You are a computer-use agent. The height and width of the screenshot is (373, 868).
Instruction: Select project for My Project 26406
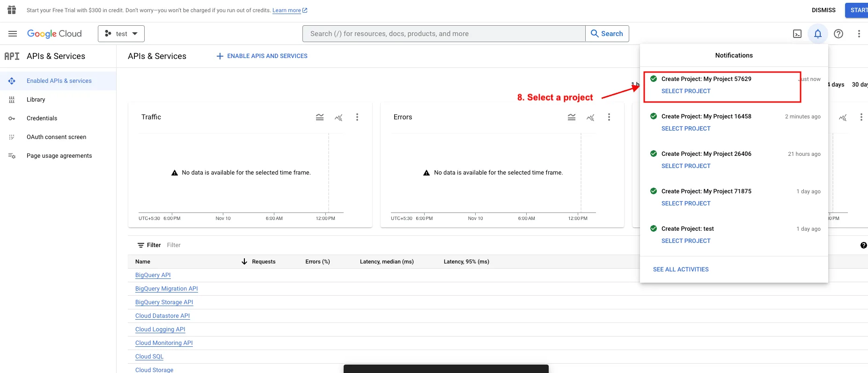pos(686,166)
